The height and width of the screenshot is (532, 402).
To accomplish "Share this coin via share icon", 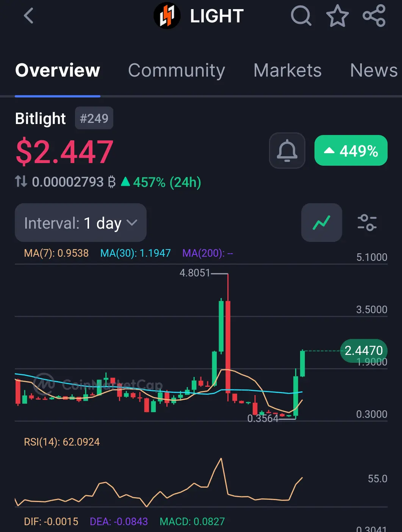I will click(374, 16).
